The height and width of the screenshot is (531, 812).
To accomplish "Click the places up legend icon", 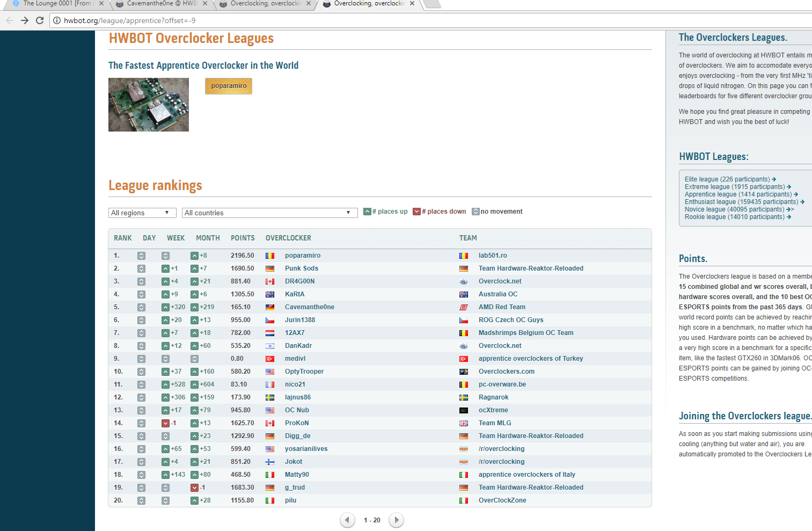I will [x=367, y=212].
